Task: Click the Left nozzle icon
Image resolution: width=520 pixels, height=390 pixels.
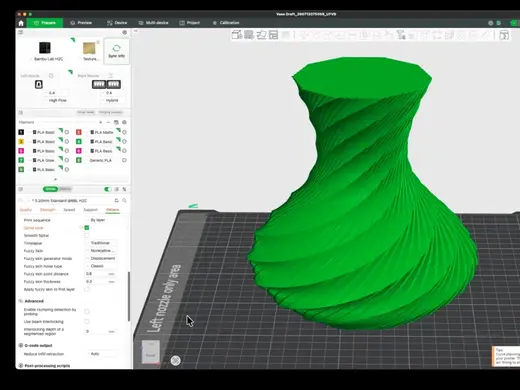Action: click(39, 84)
